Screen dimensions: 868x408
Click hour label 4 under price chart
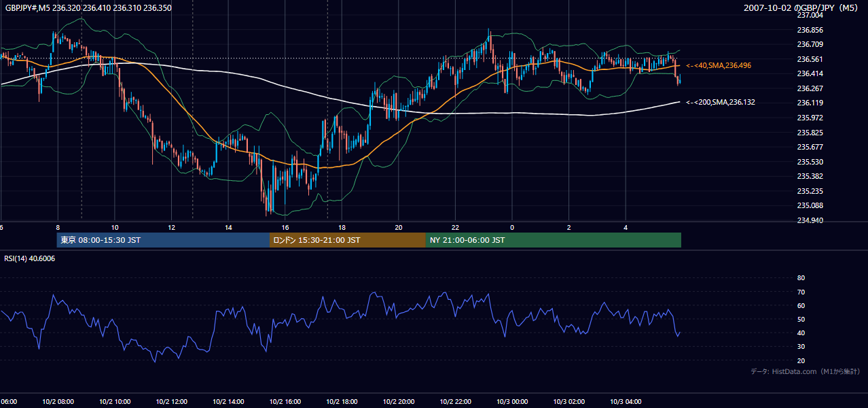[x=626, y=228]
